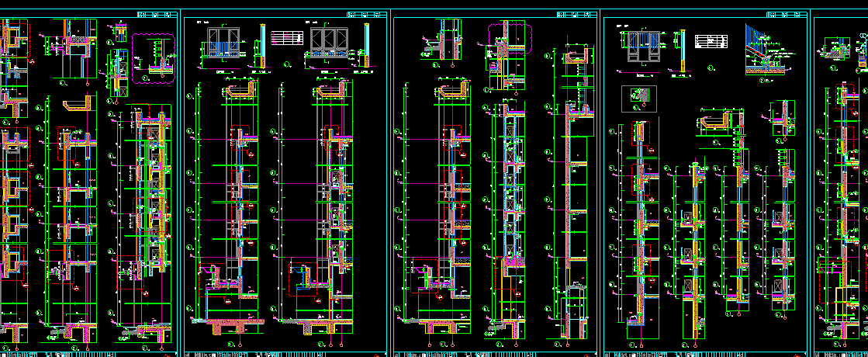Select the window elevation with X-braced panels

(327, 42)
